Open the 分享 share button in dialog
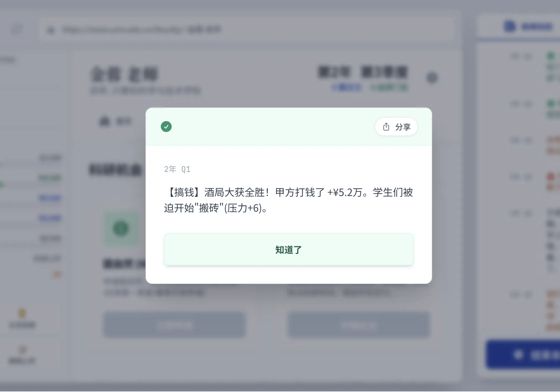The height and width of the screenshot is (392, 560). point(396,127)
